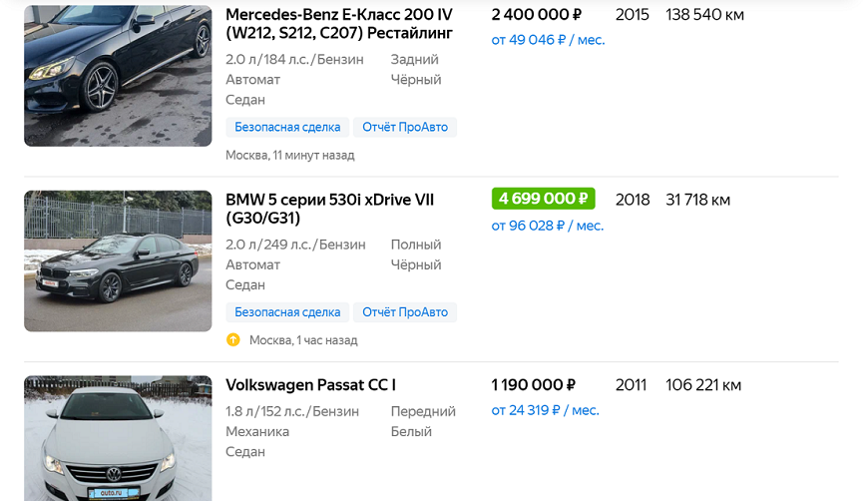
Task: Open the BMW 5 серии 530i listing title
Action: click(x=329, y=209)
